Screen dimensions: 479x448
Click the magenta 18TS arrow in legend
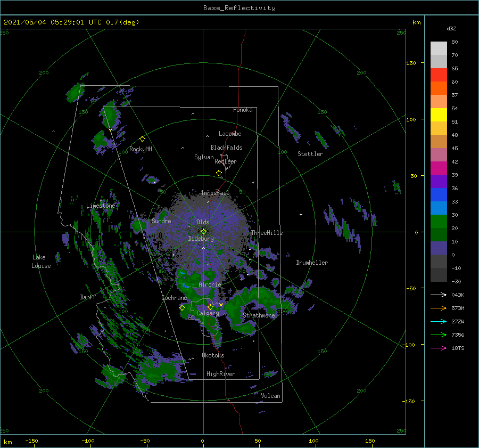(x=439, y=348)
